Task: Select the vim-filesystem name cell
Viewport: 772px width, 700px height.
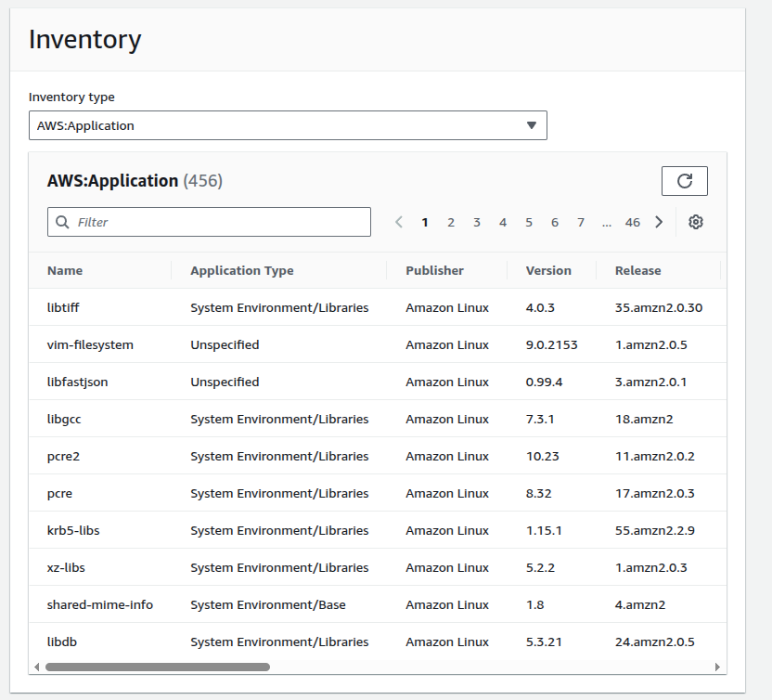Action: point(90,344)
